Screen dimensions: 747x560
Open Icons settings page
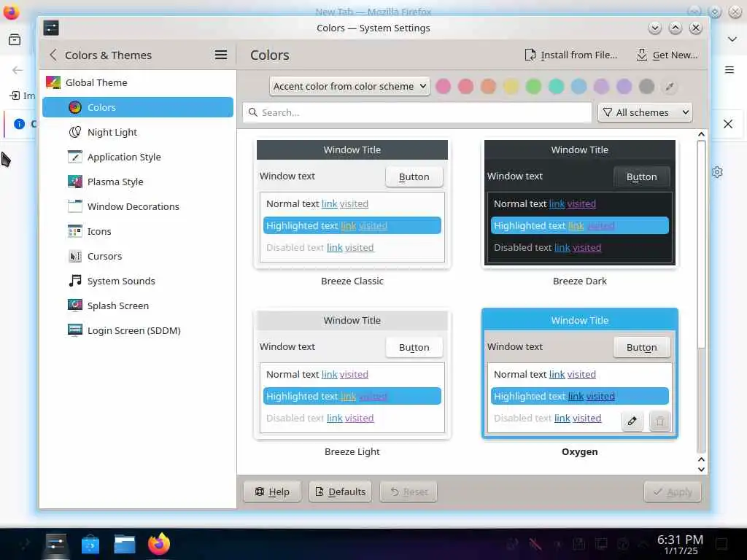coord(138,231)
